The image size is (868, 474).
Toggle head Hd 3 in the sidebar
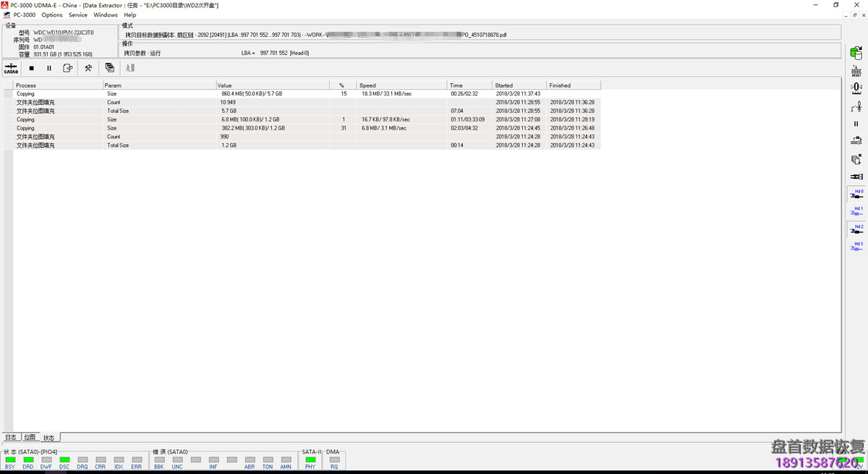(x=856, y=247)
